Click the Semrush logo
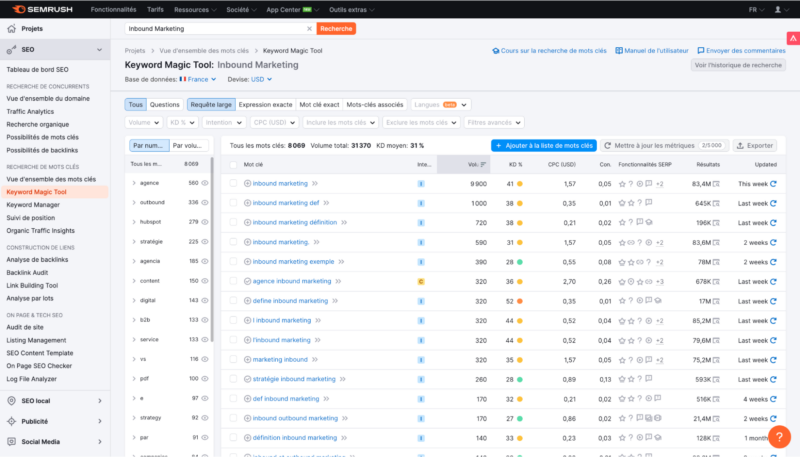This screenshot has height=457, width=800. 42,9
